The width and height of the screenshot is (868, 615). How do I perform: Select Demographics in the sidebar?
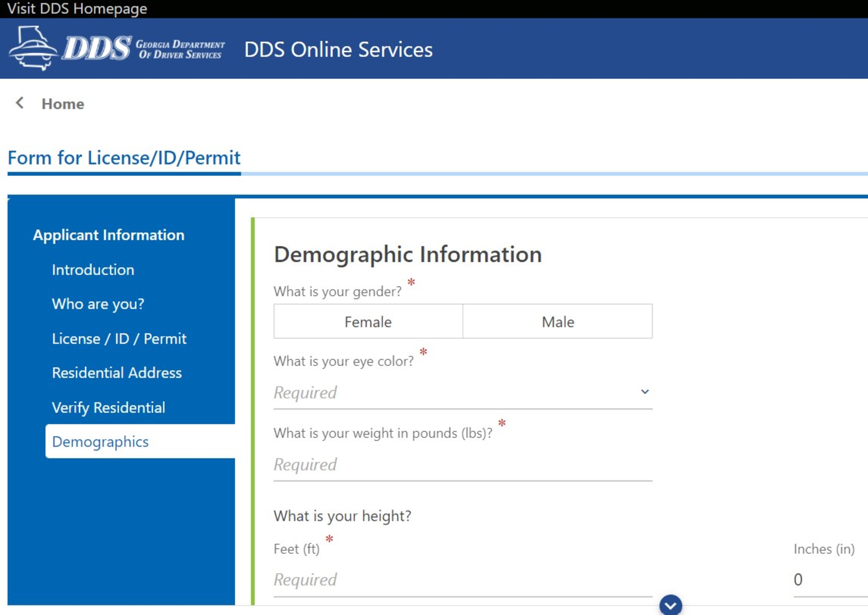point(100,442)
